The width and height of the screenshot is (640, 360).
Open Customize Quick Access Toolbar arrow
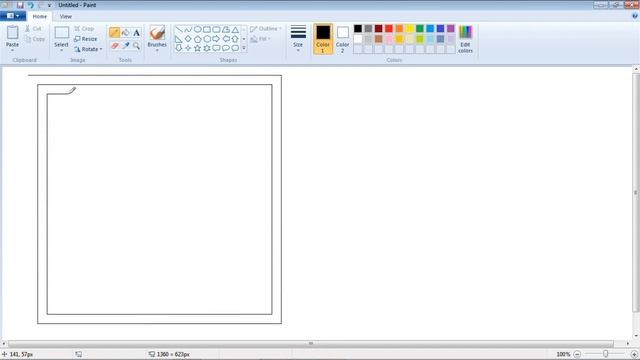pyautogui.click(x=49, y=5)
